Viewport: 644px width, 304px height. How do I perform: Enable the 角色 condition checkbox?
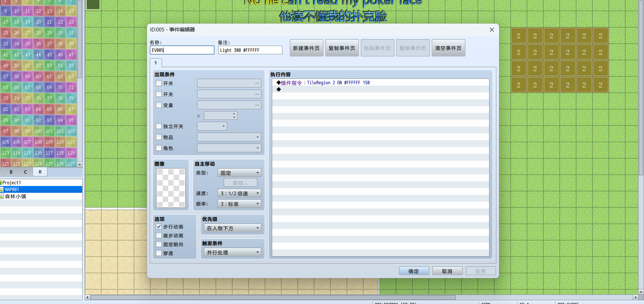[x=159, y=148]
